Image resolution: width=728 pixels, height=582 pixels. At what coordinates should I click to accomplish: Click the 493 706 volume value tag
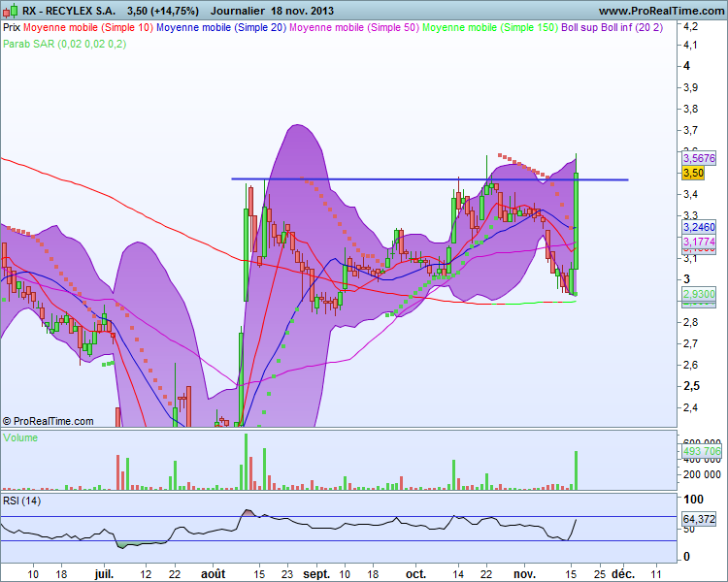point(702,451)
